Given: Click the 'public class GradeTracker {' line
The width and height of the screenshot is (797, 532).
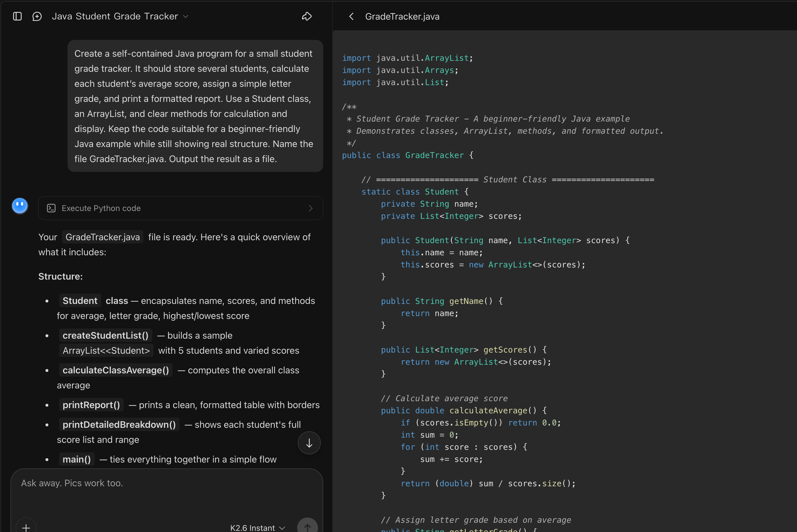Looking at the screenshot, I should click(x=408, y=155).
